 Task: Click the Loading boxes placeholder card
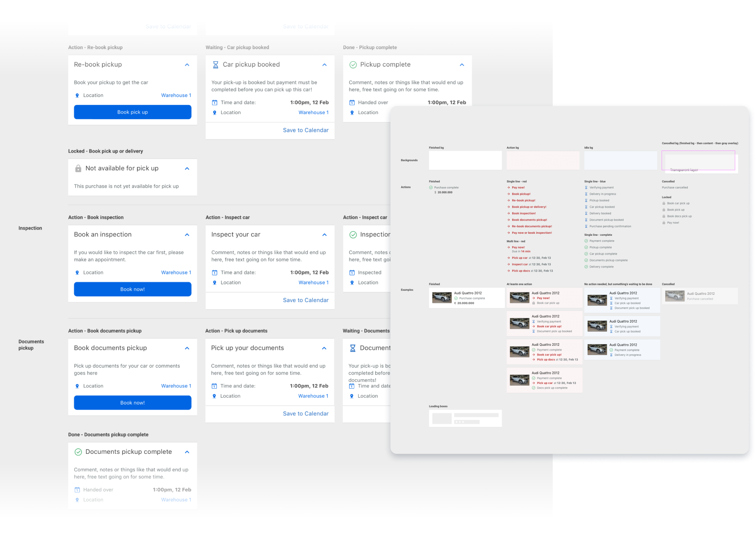click(x=465, y=418)
